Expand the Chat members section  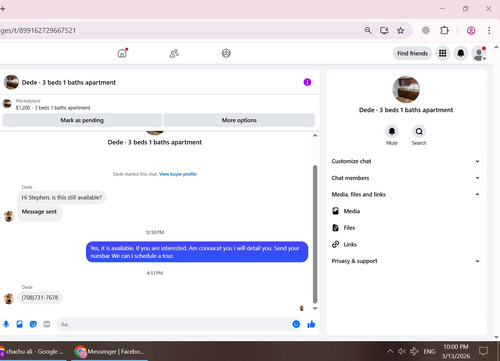click(x=406, y=178)
